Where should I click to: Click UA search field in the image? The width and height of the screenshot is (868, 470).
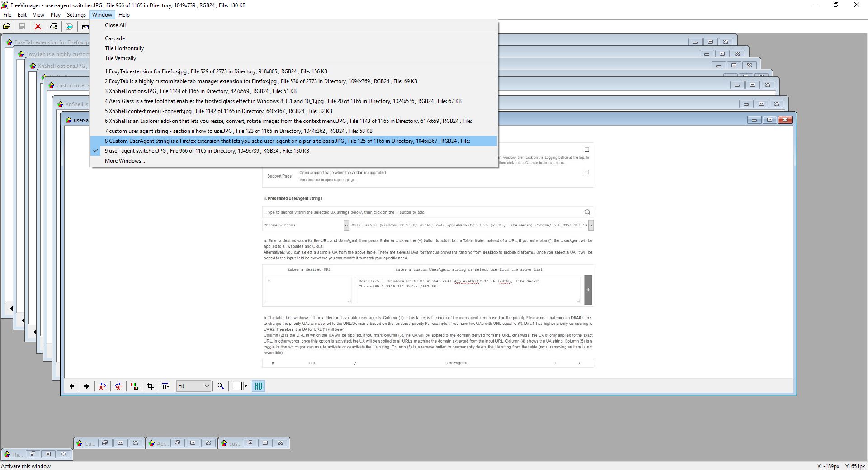coord(428,212)
